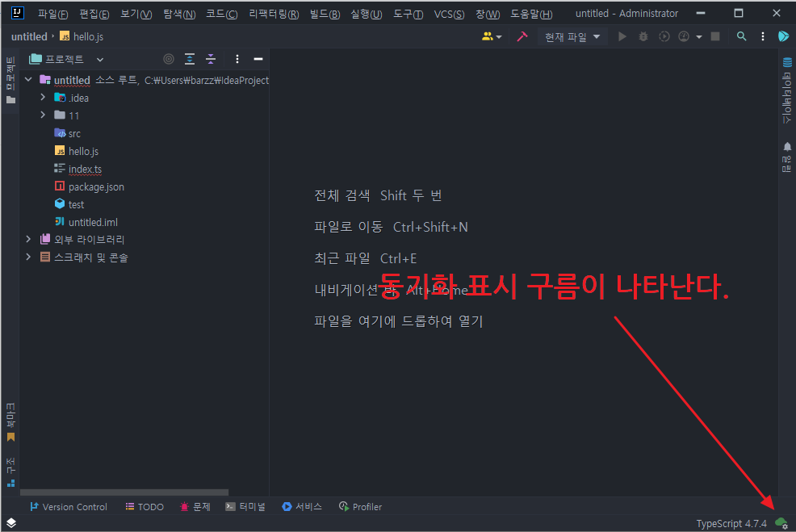This screenshot has width=796, height=532.
Task: Expand 외부 라이브러리 node
Action: (x=28, y=239)
